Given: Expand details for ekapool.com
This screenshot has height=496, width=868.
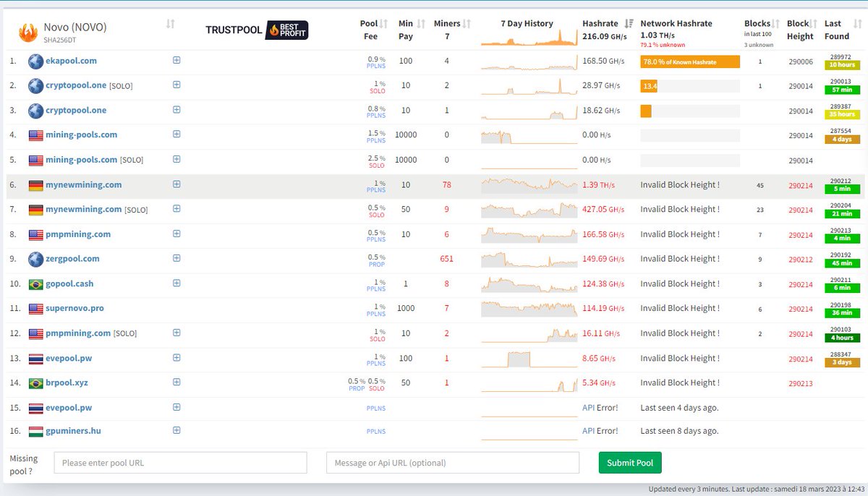Looking at the screenshot, I should pyautogui.click(x=176, y=60).
